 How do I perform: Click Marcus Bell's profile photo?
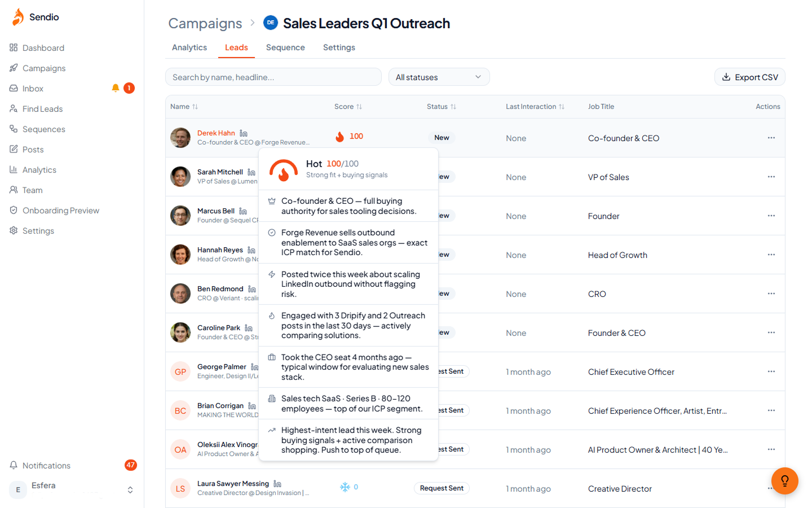point(180,216)
